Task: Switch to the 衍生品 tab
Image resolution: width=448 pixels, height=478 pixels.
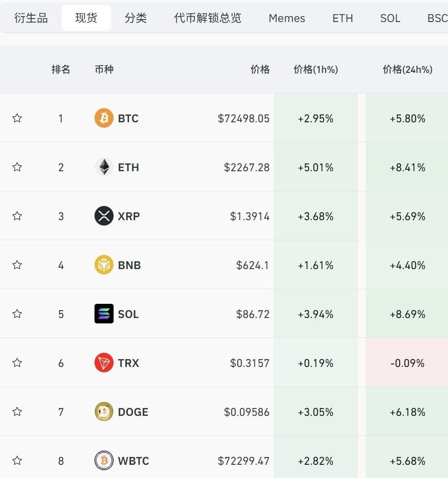Action: click(x=31, y=18)
